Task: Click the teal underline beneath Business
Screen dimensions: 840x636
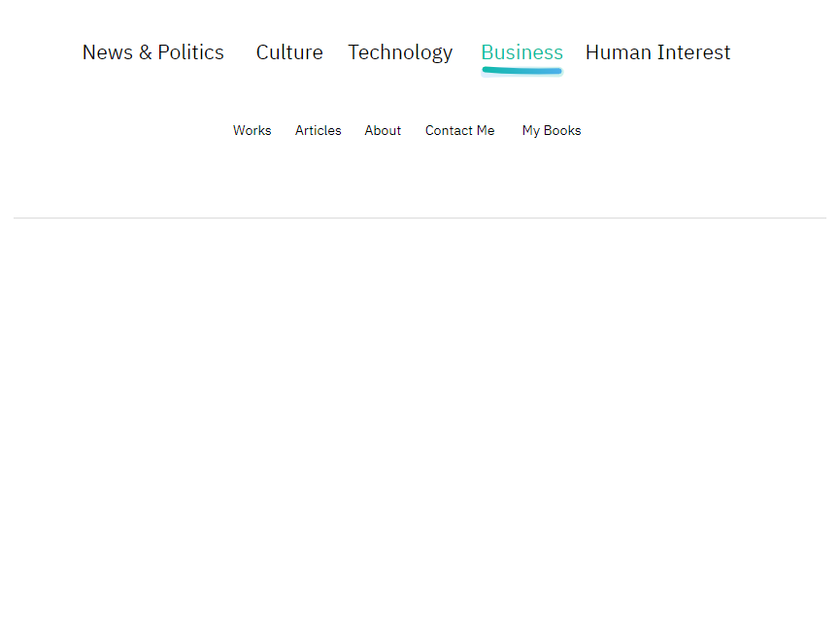Action: click(521, 71)
